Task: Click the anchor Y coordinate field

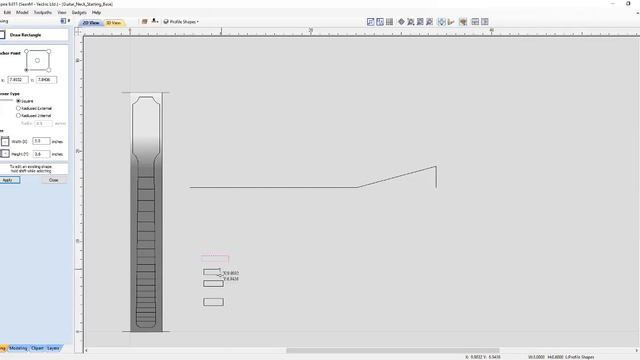Action: pyautogui.click(x=46, y=80)
